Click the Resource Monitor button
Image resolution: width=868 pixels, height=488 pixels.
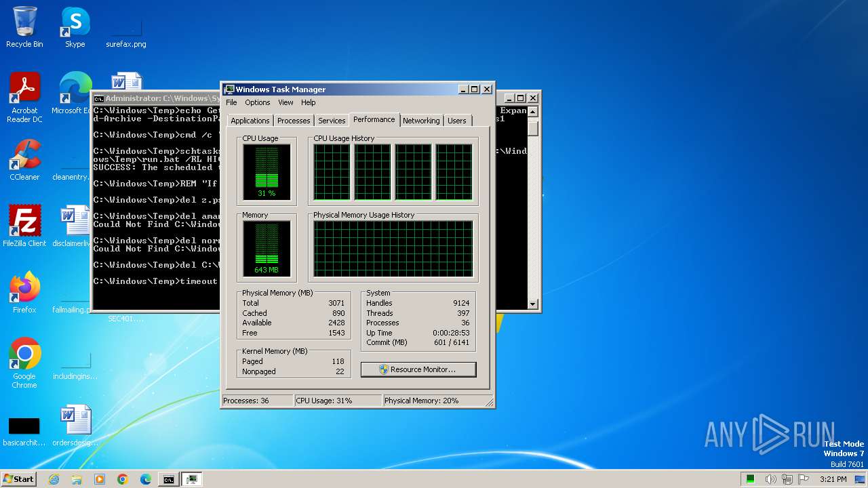418,369
